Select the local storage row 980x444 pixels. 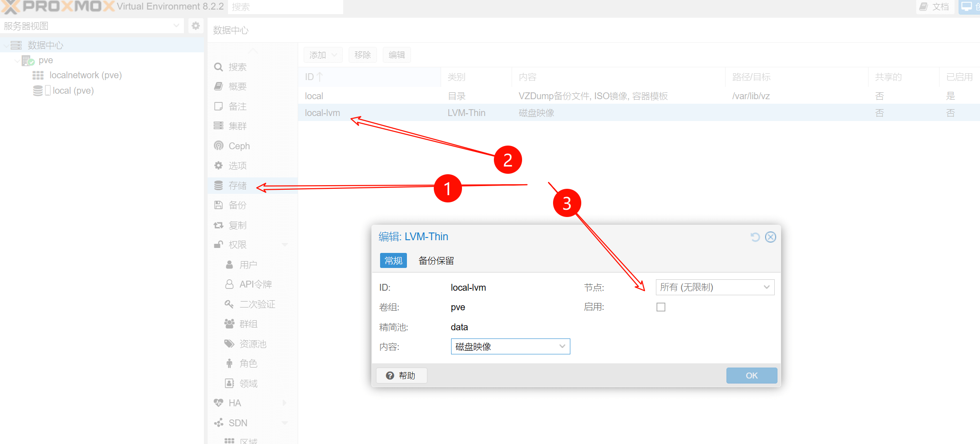click(639, 96)
